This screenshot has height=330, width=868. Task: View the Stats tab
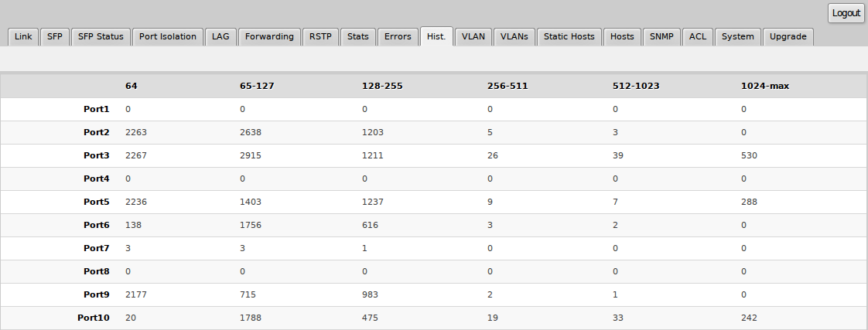358,37
